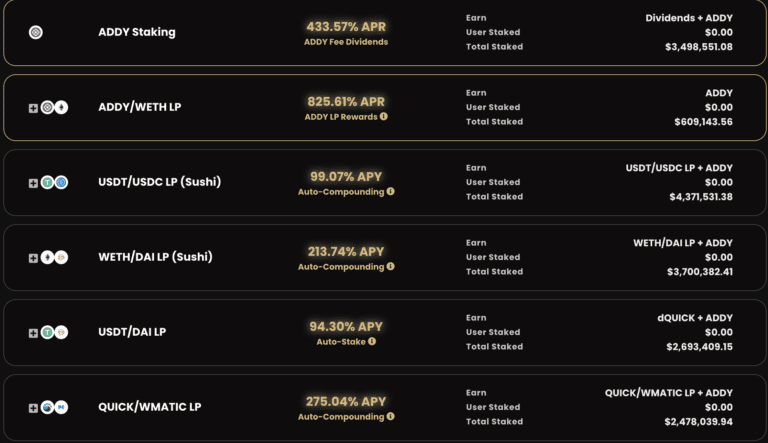Image resolution: width=768 pixels, height=443 pixels.
Task: Open the USDT/DAI LP pool name
Action: pyautogui.click(x=132, y=332)
